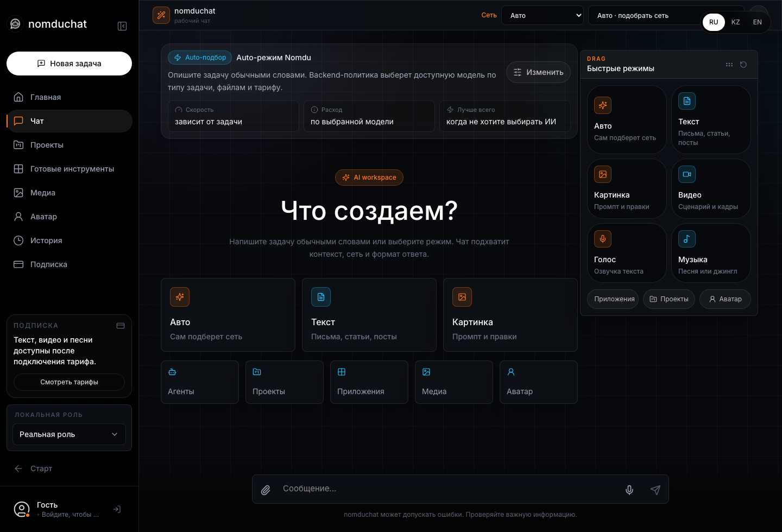This screenshot has width=782, height=532.
Task: Select the Текст quick mode in the right panel
Action: tap(711, 119)
